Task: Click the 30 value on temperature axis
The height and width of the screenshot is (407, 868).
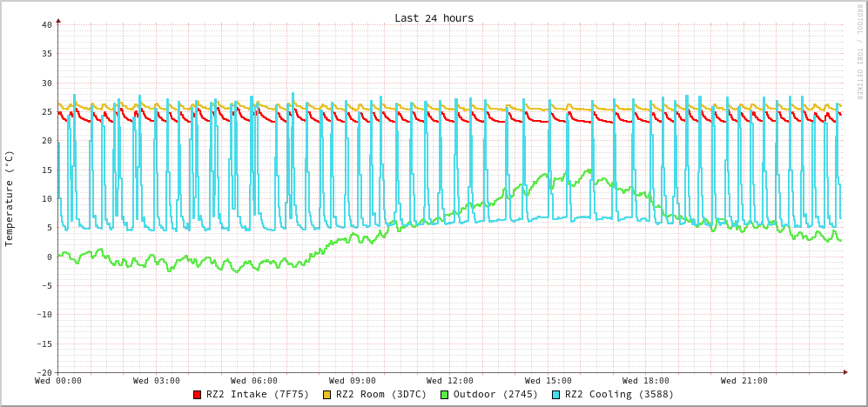Action: (x=46, y=83)
